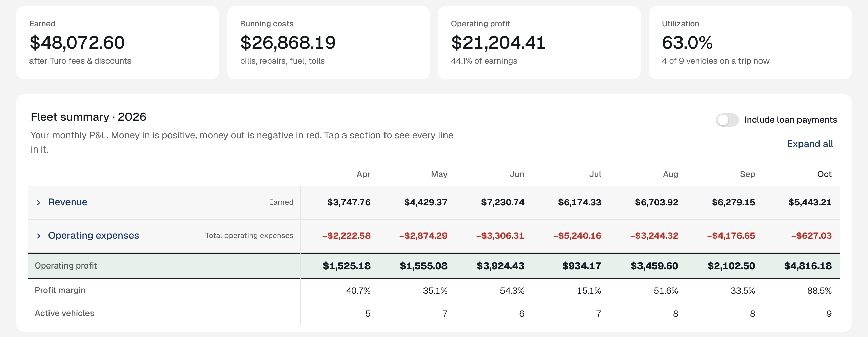Viewport: 868px width, 337px height.
Task: Click the Running costs total $26,868.19
Action: pyautogui.click(x=288, y=42)
